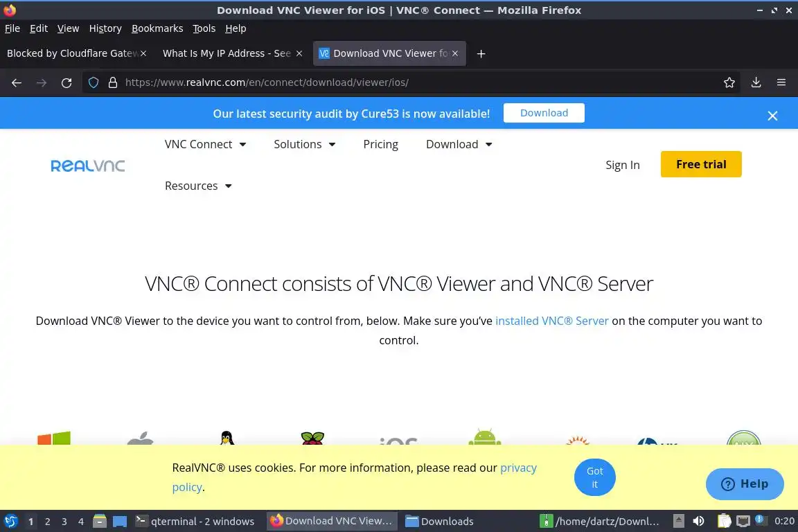Open the Pricing page link
The image size is (798, 532).
pos(381,145)
